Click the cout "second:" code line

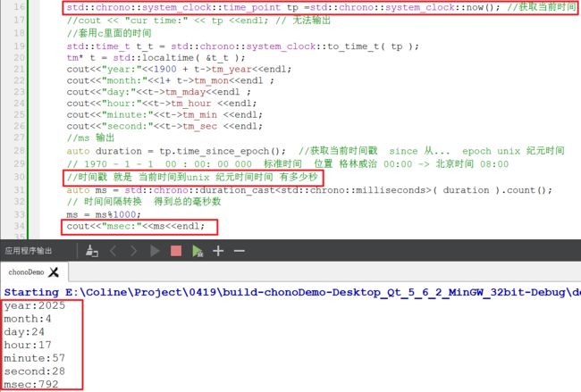coord(164,126)
